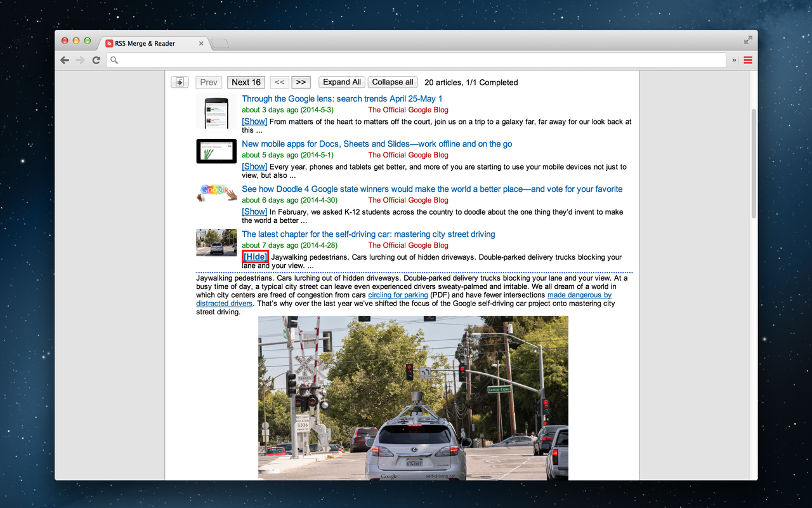This screenshot has height=508, width=812.
Task: Click the self-driving car small thumbnail
Action: click(x=216, y=243)
